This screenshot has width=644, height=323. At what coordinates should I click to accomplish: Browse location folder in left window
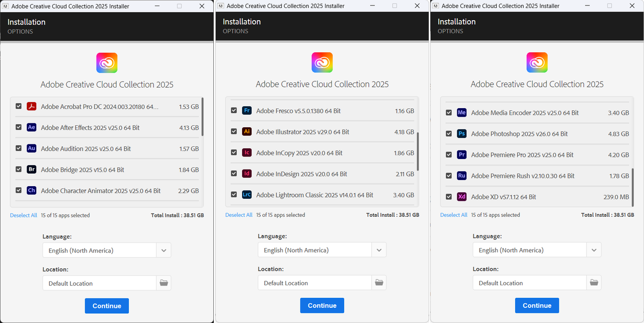pos(164,283)
